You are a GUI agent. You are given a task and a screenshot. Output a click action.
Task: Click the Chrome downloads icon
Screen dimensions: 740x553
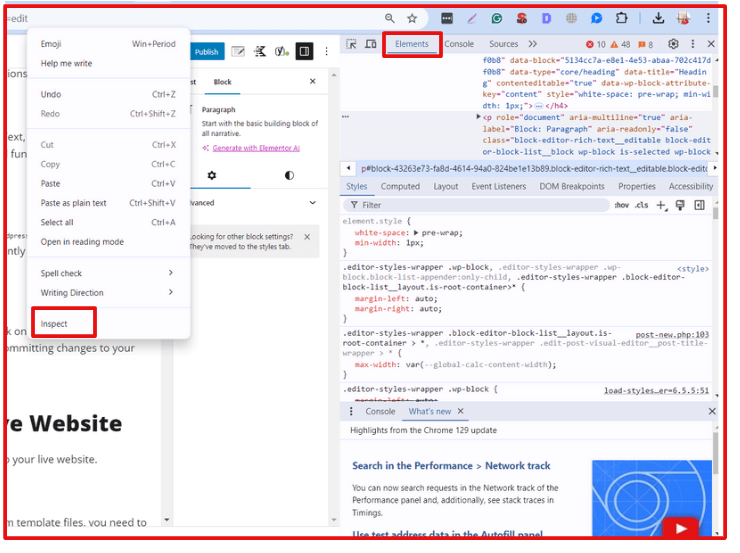coord(658,18)
